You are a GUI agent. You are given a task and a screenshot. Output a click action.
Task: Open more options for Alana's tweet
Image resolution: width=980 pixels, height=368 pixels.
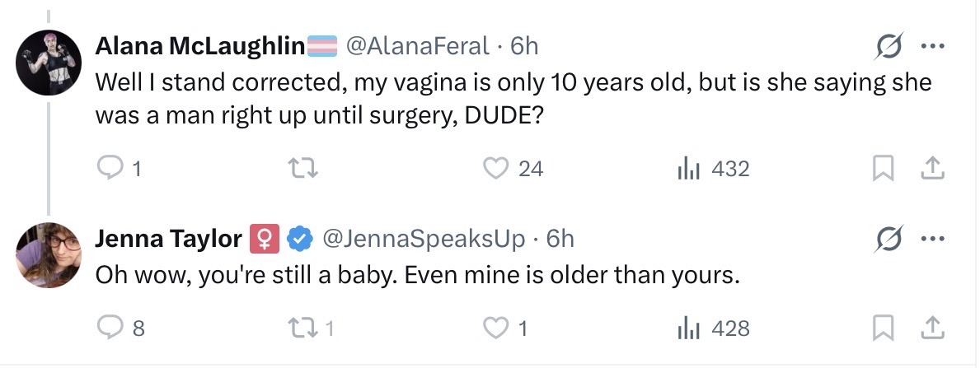coord(932,46)
